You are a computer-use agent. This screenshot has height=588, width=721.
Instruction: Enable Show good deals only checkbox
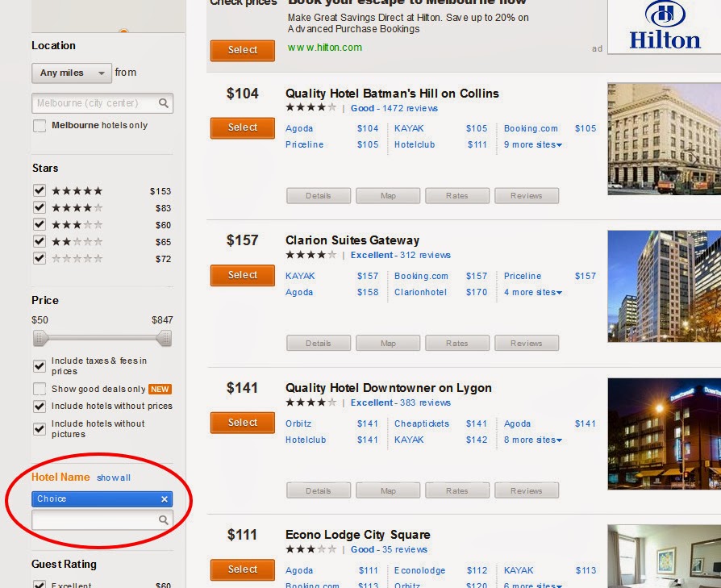tap(40, 389)
